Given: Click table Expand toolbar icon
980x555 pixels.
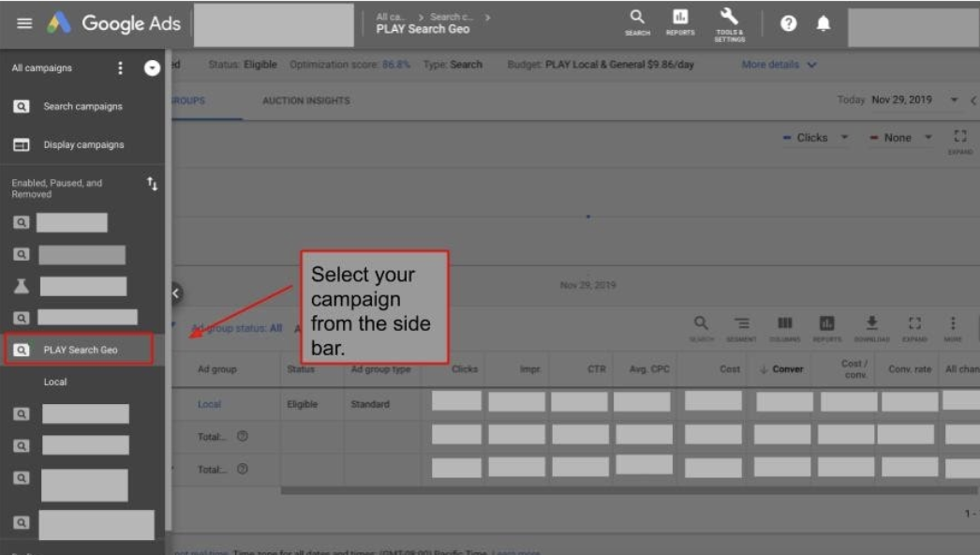Looking at the screenshot, I should click(x=914, y=328).
